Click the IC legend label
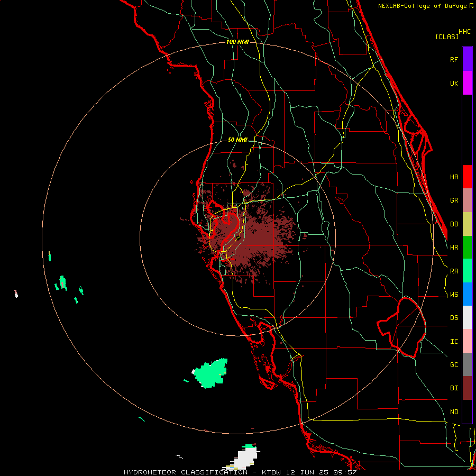Screen dimensions: 476x476 [454, 342]
